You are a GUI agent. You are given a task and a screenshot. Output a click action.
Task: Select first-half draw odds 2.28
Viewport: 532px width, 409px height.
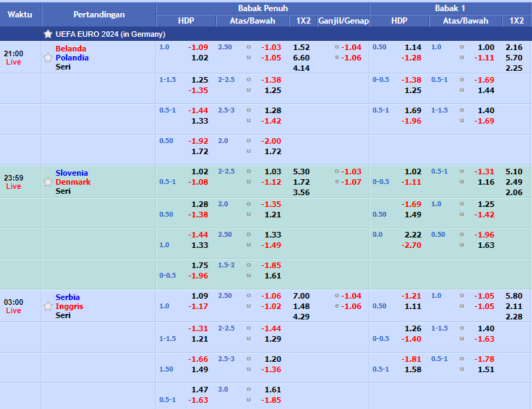pos(514,317)
